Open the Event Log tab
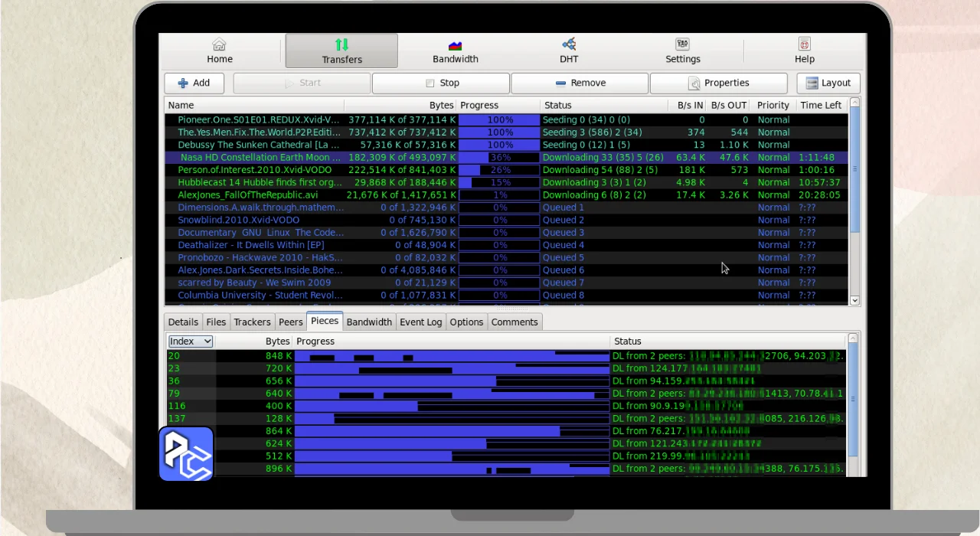Screen dimensions: 980x536 pyautogui.click(x=420, y=322)
